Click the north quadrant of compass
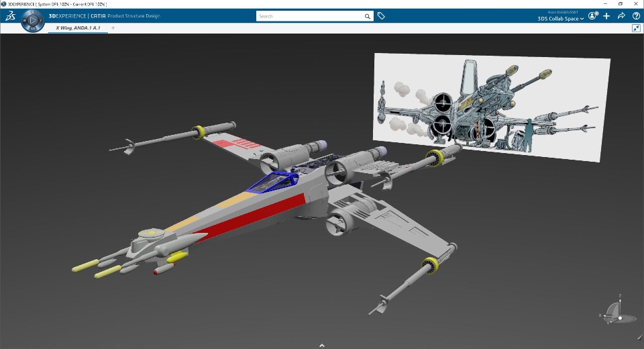644x349 pixels. pyautogui.click(x=33, y=12)
